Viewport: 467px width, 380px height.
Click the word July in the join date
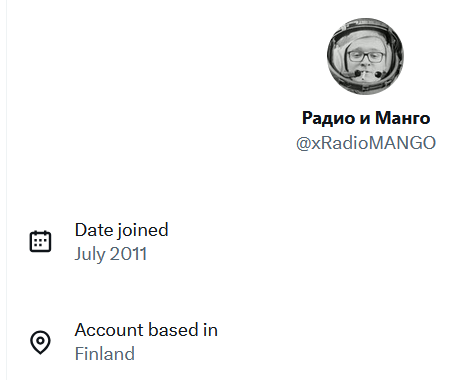coord(90,254)
